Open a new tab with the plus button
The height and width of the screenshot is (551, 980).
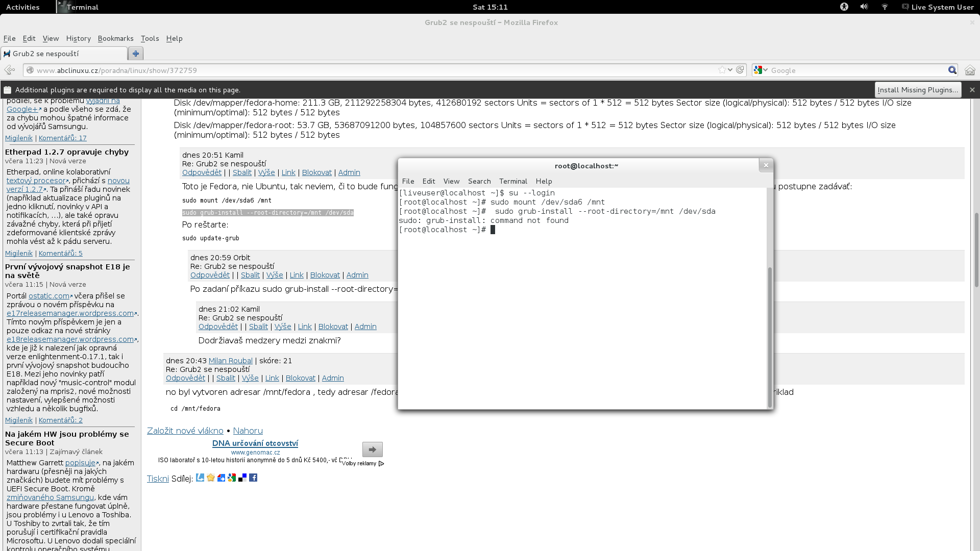point(135,53)
